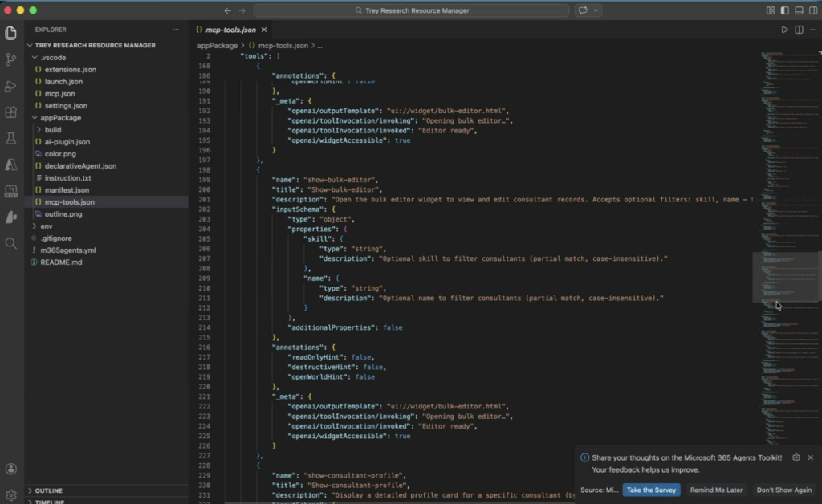Open the Search view in activity bar
The width and height of the screenshot is (822, 504).
tap(11, 243)
